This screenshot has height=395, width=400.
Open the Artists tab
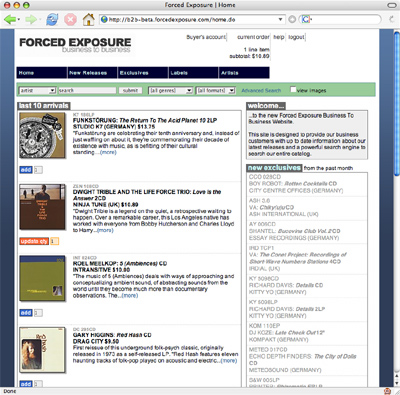[x=244, y=73]
